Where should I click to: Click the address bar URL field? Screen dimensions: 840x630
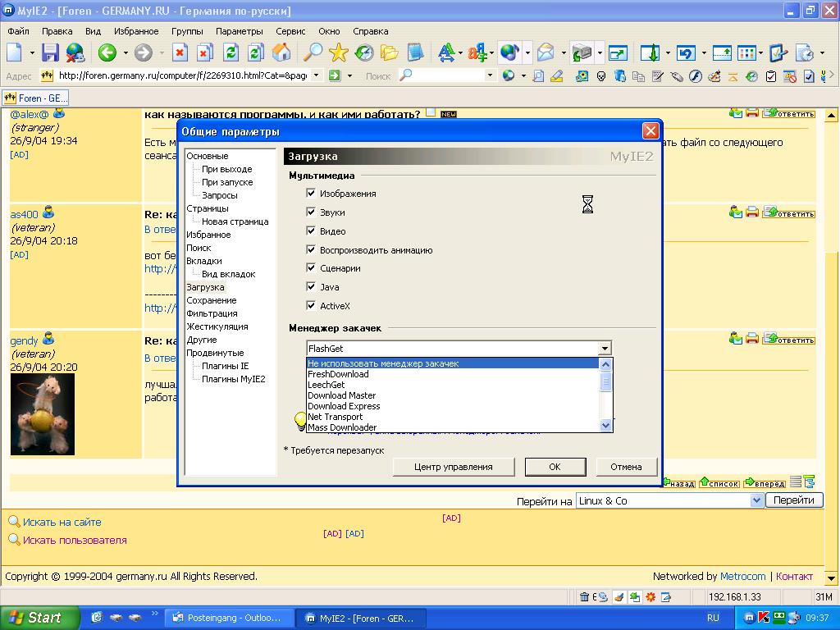tap(182, 75)
